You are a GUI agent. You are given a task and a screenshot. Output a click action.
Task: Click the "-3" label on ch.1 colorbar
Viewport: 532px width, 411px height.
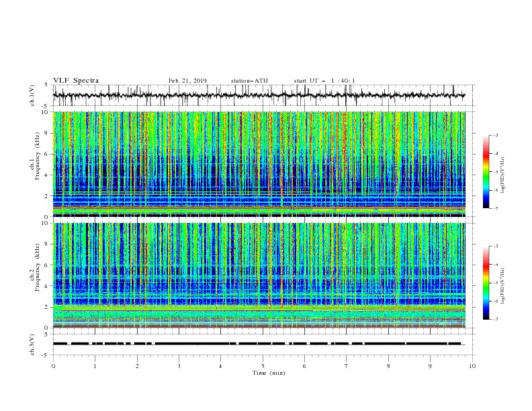[x=495, y=135]
